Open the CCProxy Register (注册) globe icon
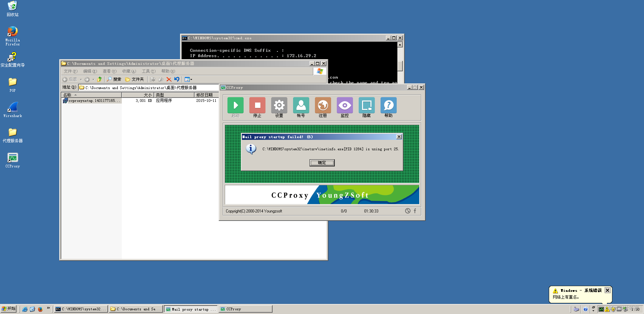This screenshot has width=644, height=314. (323, 106)
